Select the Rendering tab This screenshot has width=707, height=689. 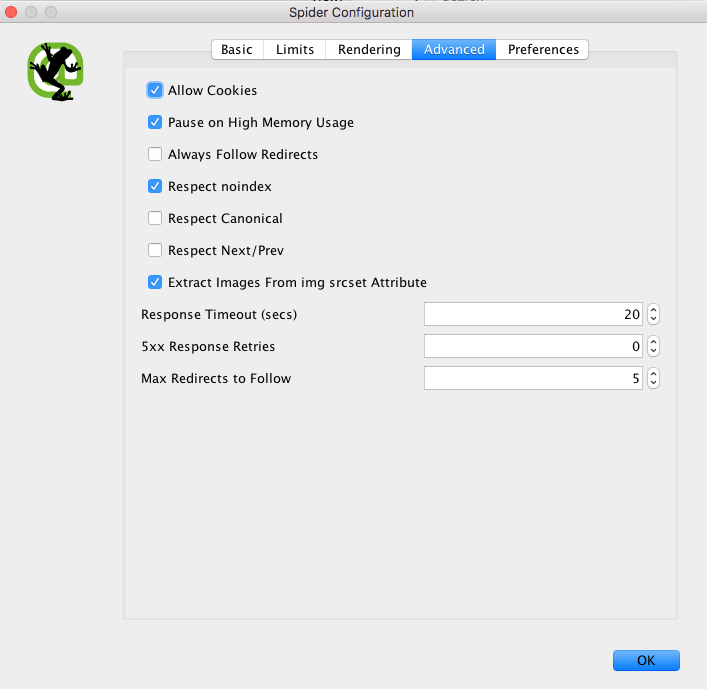(369, 49)
